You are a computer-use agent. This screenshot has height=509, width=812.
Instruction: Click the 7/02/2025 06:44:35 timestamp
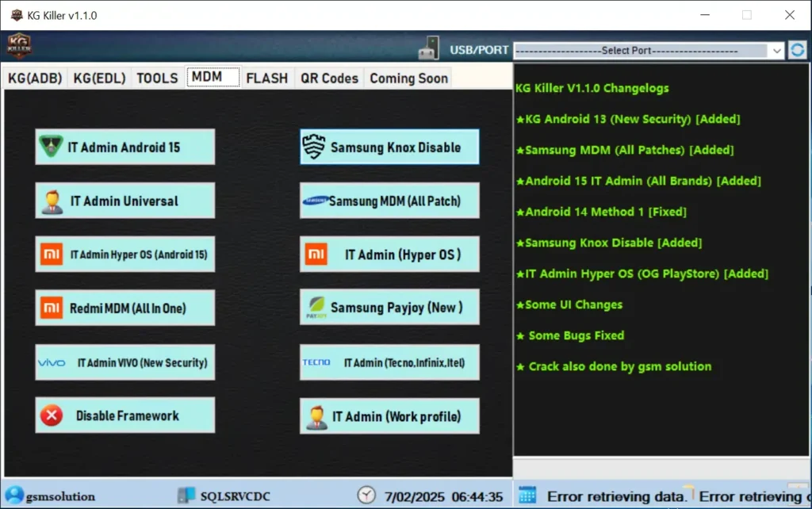point(443,497)
